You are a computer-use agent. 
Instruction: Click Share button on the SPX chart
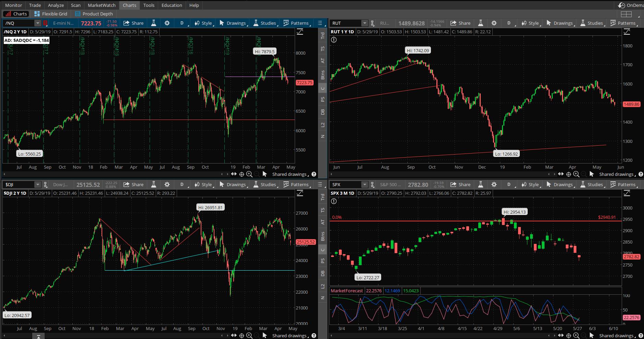click(x=460, y=184)
